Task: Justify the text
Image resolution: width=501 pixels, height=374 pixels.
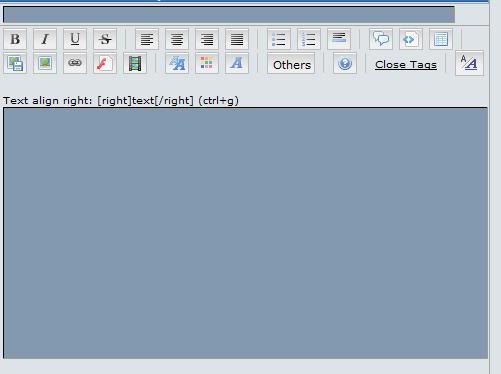Action: pos(237,39)
